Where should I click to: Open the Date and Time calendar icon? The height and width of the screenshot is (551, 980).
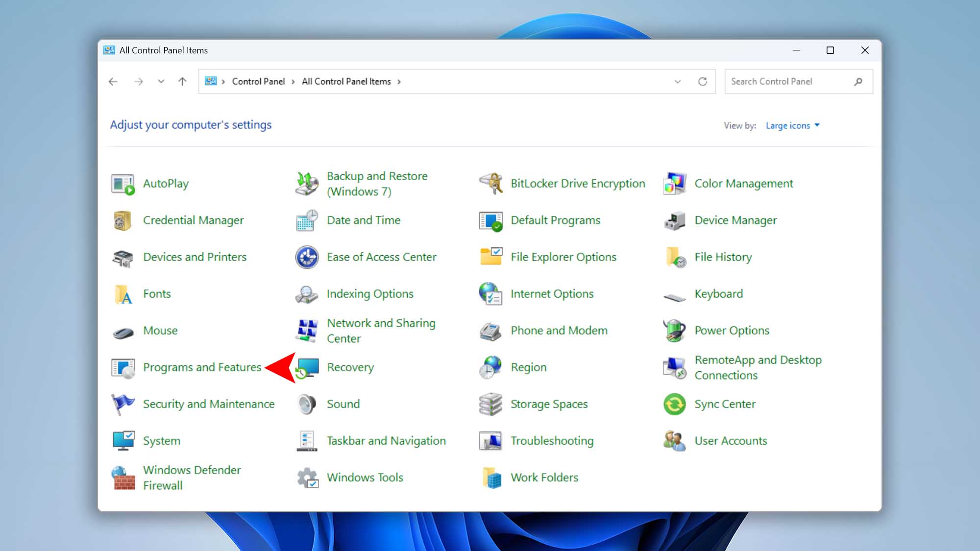[307, 221]
